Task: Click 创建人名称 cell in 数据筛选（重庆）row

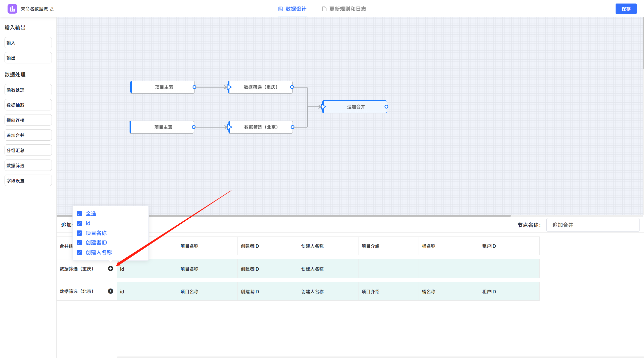Action: click(x=328, y=269)
